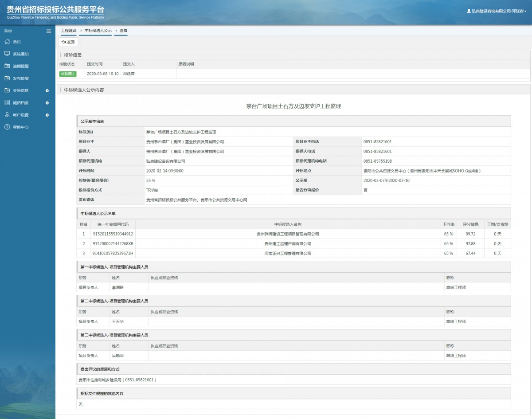Click the submitter name 邓廷容 in the table
Viewport: 532px width, 419px height.
pyautogui.click(x=129, y=74)
